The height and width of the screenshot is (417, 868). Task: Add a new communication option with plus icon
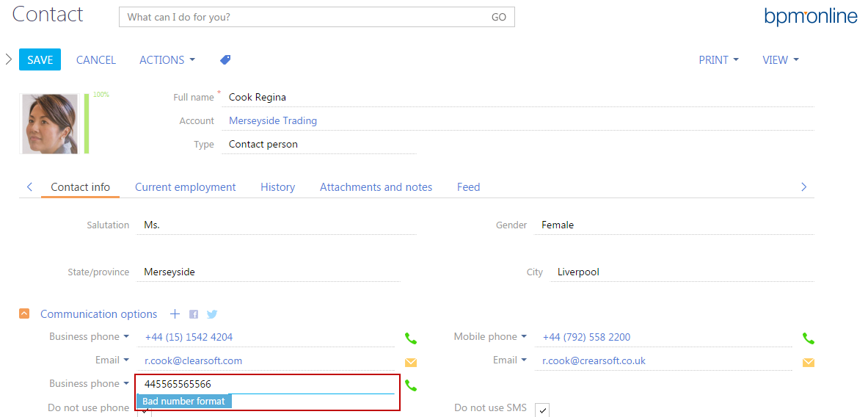[175, 314]
